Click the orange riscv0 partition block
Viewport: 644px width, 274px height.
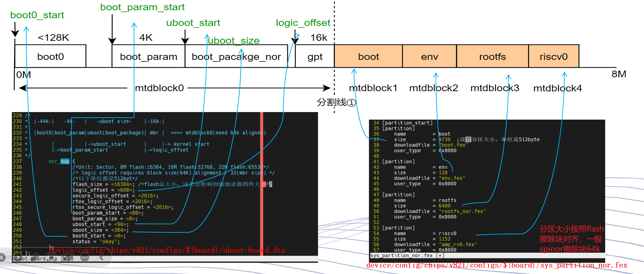click(554, 56)
